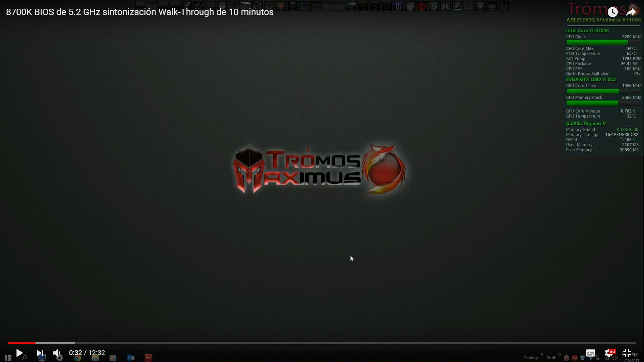Screen dimensions: 644x362
Task: Click the AIO Pump RPM row
Action: [x=604, y=59]
